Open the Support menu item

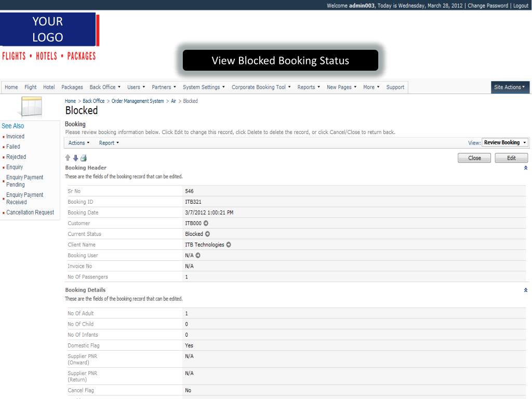click(395, 87)
